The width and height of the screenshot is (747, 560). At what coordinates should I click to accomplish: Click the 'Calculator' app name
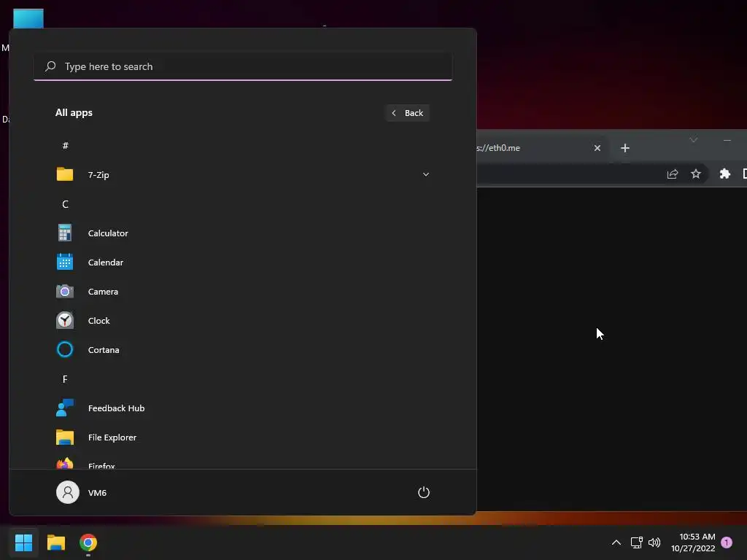pos(108,233)
